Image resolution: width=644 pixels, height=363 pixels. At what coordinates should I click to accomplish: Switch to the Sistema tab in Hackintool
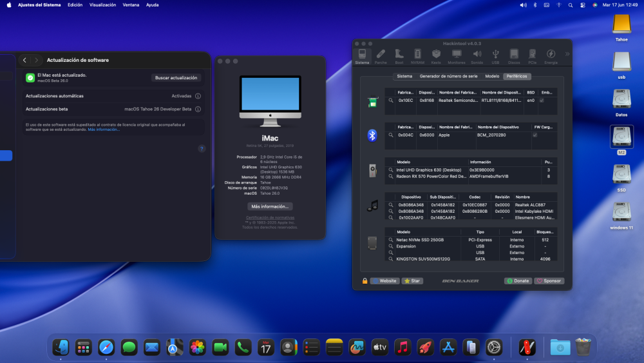[404, 76]
